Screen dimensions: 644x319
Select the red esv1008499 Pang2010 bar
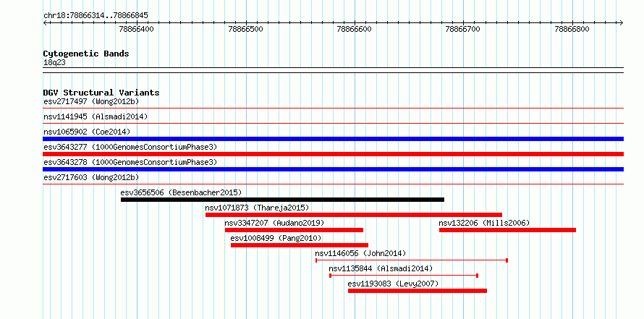coord(300,245)
